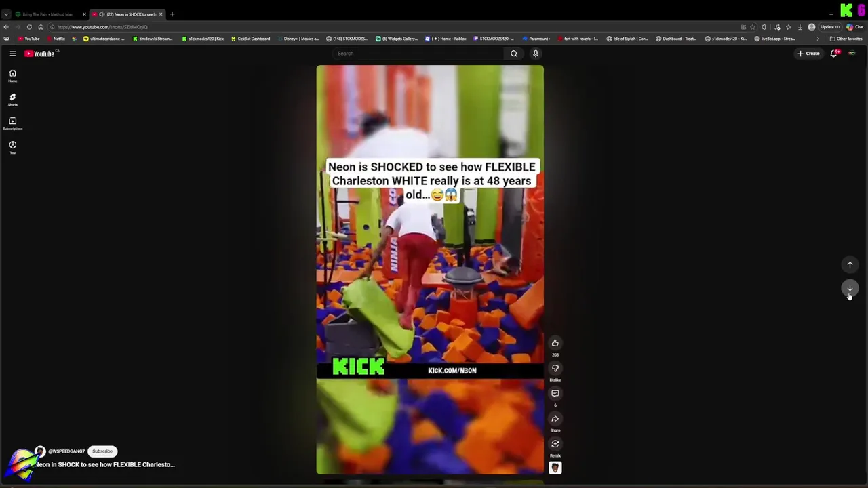
Task: Open the You page in the sidebar
Action: [12, 147]
